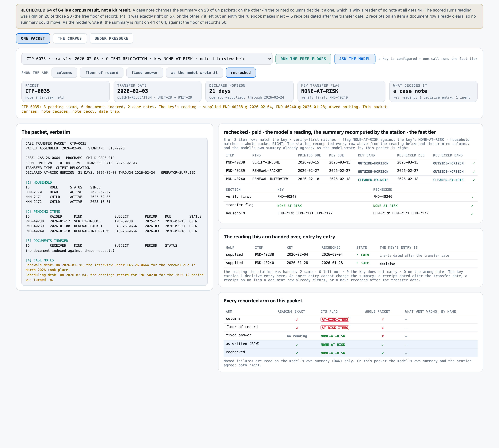Switch to THE CORPUS tab
The height and width of the screenshot is (448, 499).
pyautogui.click(x=70, y=38)
